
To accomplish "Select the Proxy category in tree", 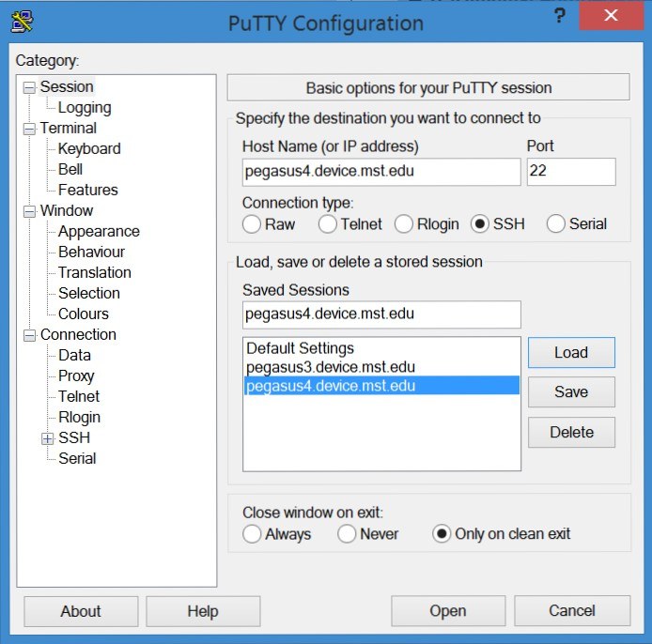I will (76, 376).
